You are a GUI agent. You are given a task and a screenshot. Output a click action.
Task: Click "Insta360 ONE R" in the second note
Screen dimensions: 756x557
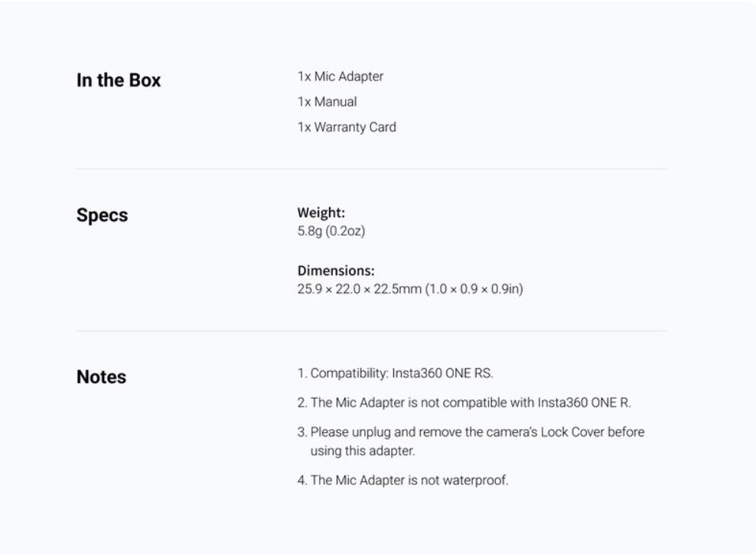coord(584,402)
